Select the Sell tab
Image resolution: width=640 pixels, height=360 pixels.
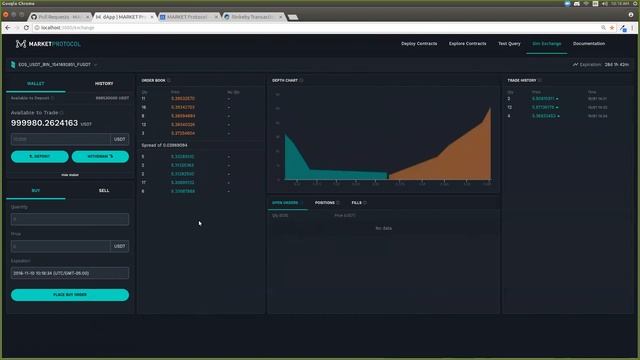(104, 191)
